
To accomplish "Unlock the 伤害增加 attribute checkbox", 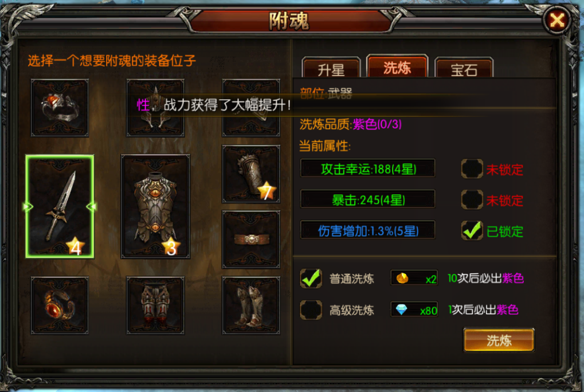I will 472,230.
